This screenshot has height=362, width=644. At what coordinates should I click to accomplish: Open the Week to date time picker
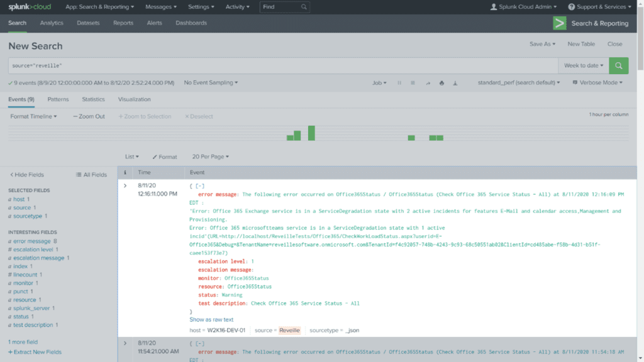point(584,65)
